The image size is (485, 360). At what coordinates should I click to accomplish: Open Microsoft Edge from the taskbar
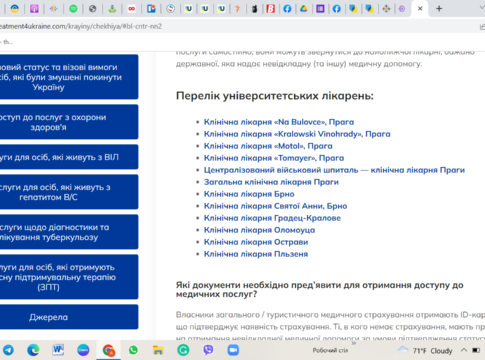(33, 350)
